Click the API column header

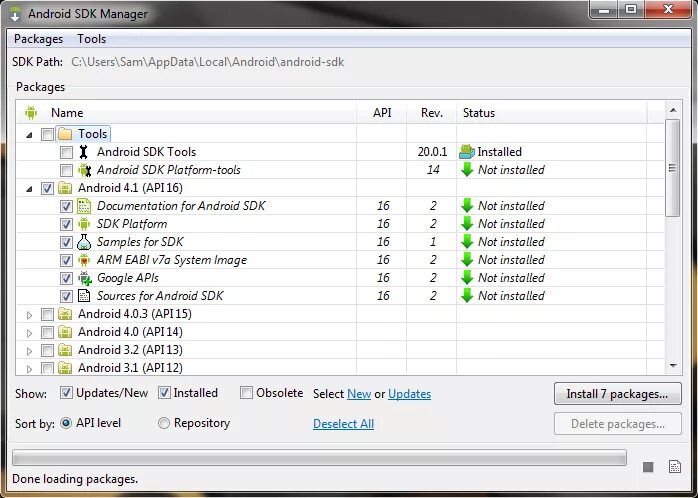(x=381, y=113)
